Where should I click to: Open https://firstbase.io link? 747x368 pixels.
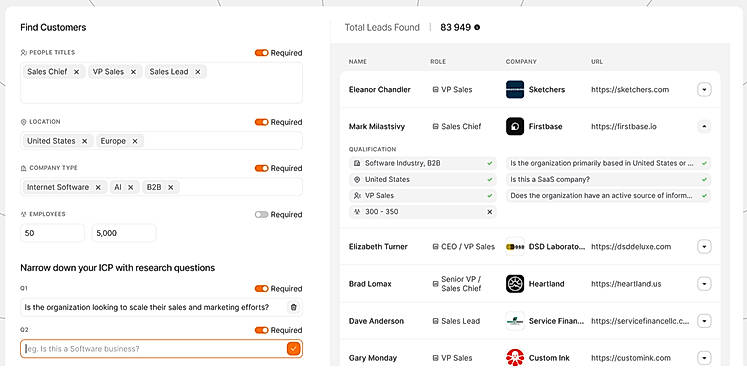click(624, 126)
